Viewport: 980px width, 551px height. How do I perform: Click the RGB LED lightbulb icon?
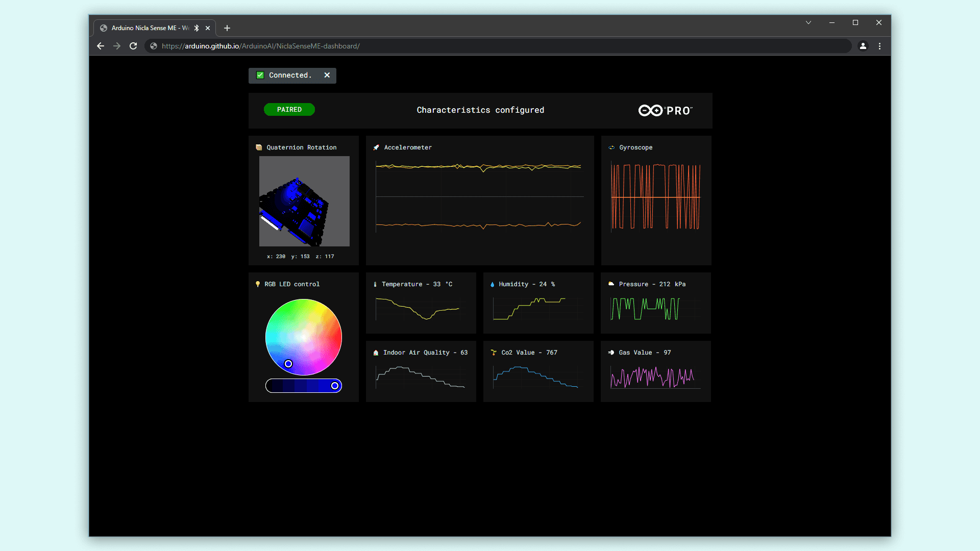tap(258, 284)
